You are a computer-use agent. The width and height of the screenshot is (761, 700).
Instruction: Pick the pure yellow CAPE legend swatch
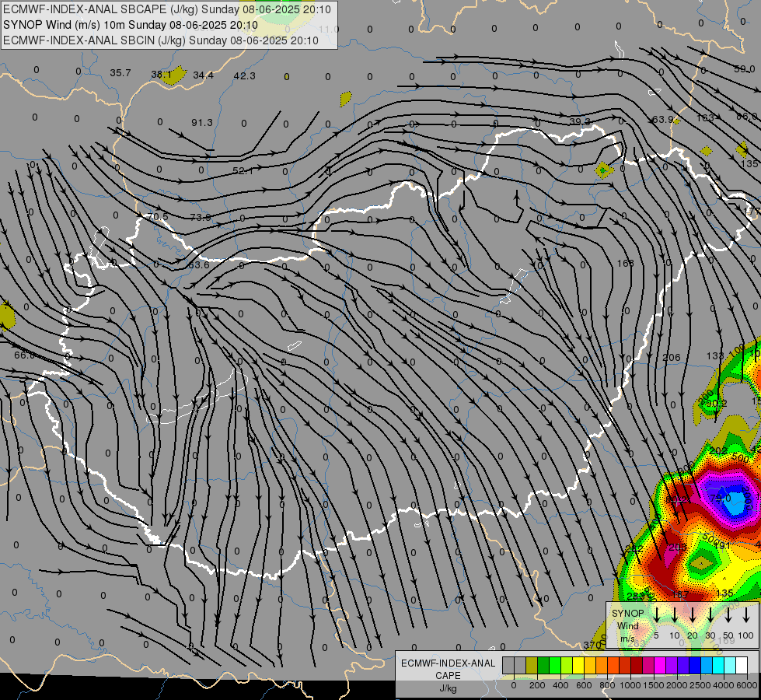(x=578, y=665)
